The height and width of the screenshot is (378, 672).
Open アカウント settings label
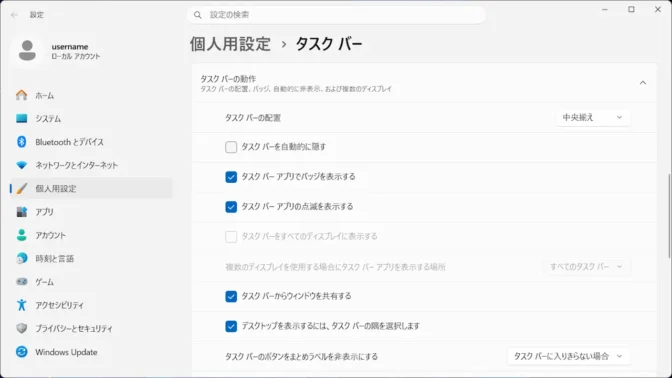coord(51,235)
